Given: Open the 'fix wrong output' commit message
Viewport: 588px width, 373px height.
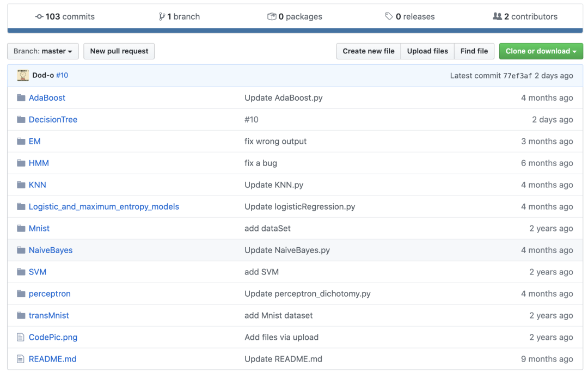Looking at the screenshot, I should (x=275, y=142).
